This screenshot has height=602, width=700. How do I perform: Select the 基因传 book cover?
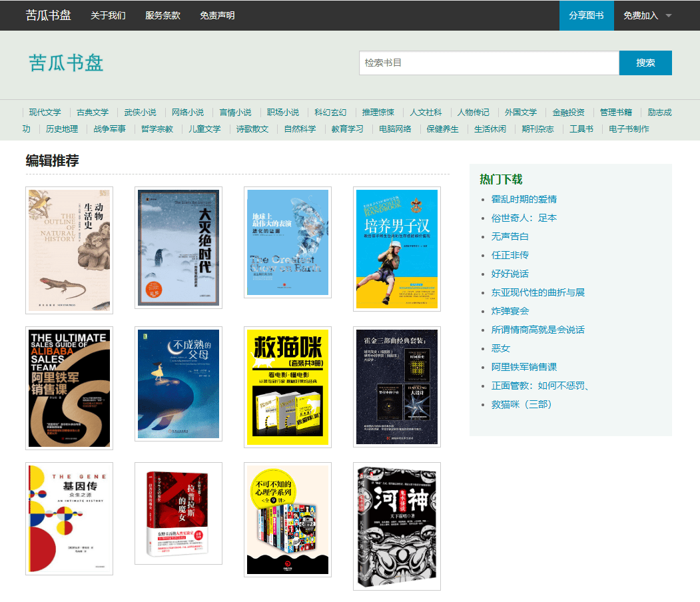69,518
